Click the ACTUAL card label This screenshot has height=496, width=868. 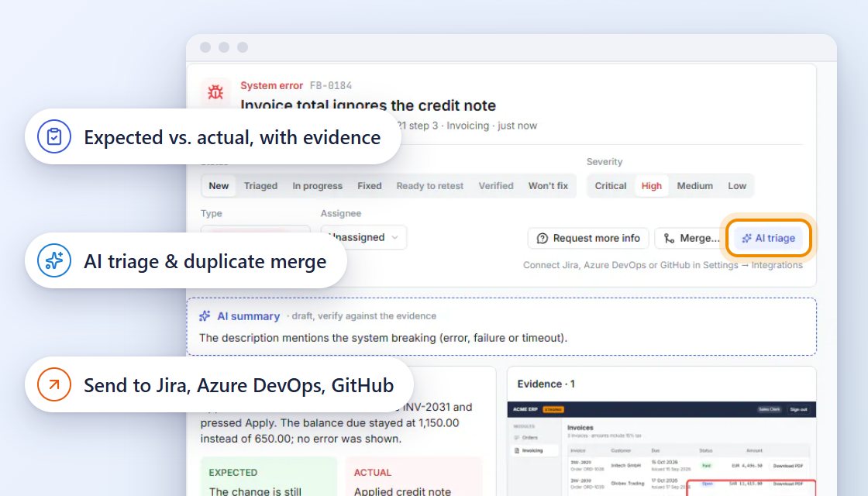pos(373,472)
